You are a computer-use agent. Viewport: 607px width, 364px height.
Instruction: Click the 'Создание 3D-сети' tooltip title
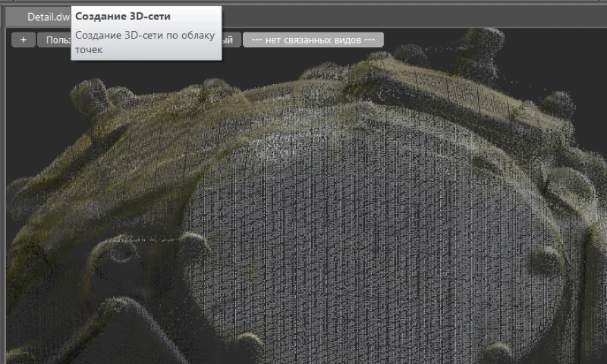pos(123,16)
